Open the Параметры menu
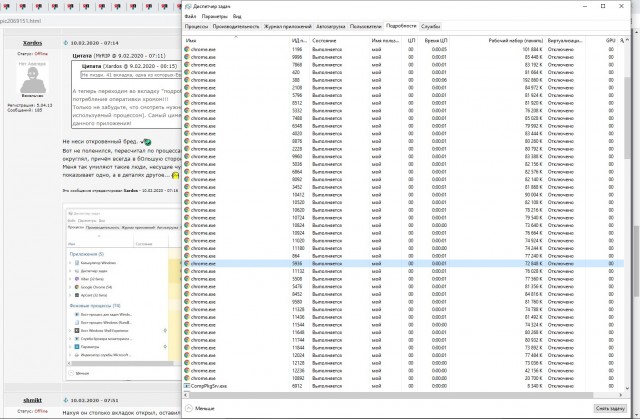The image size is (640, 419). (215, 16)
